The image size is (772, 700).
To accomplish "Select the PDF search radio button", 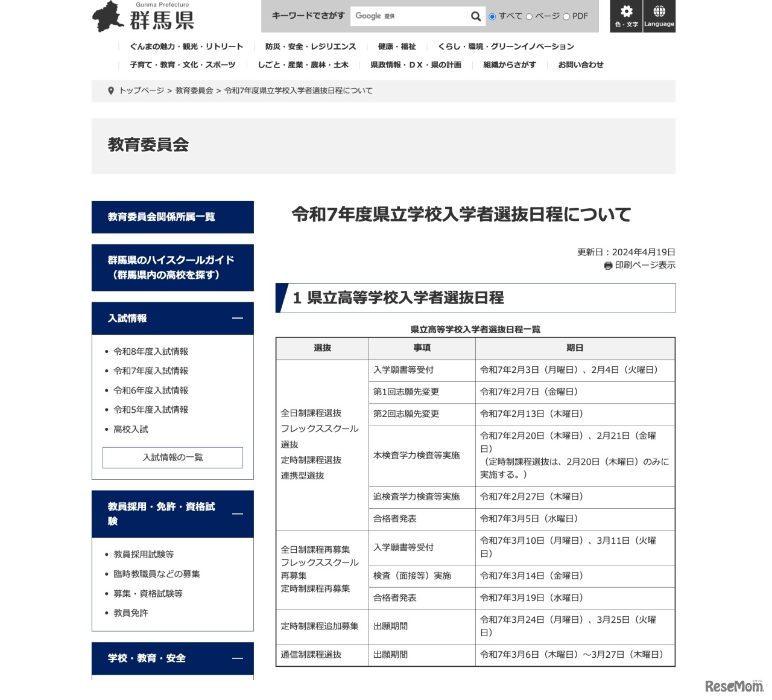I will (566, 16).
